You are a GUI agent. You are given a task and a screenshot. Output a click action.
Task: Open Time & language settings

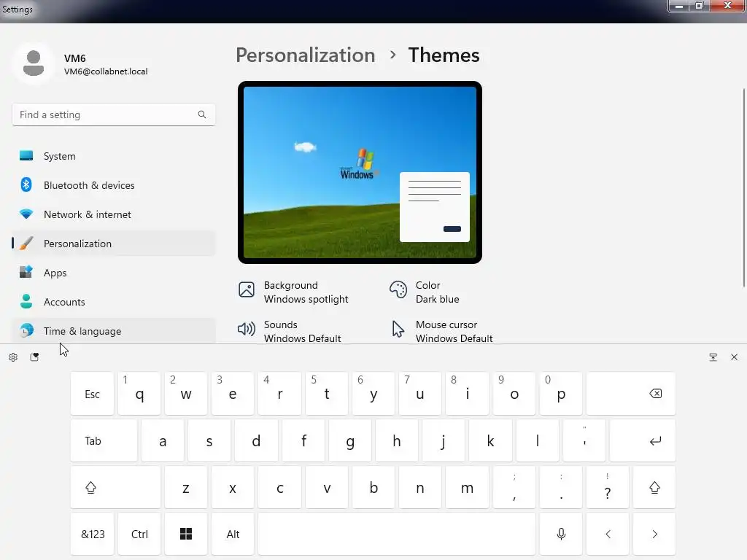coord(113,330)
